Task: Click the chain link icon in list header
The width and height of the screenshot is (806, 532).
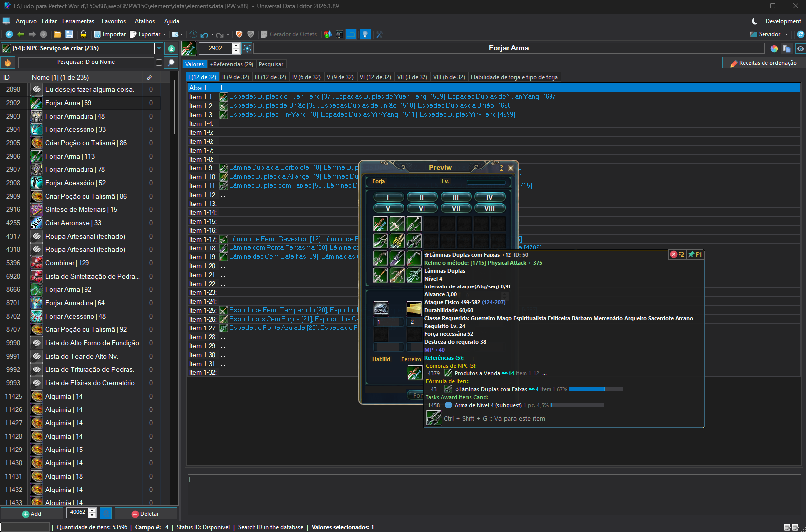Action: pos(149,77)
